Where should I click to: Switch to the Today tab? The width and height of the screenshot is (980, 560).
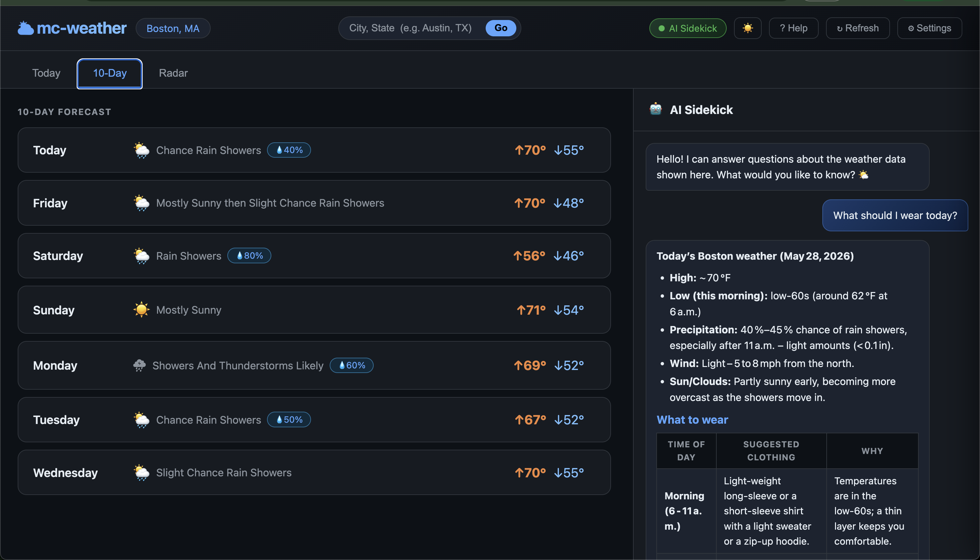coord(46,73)
